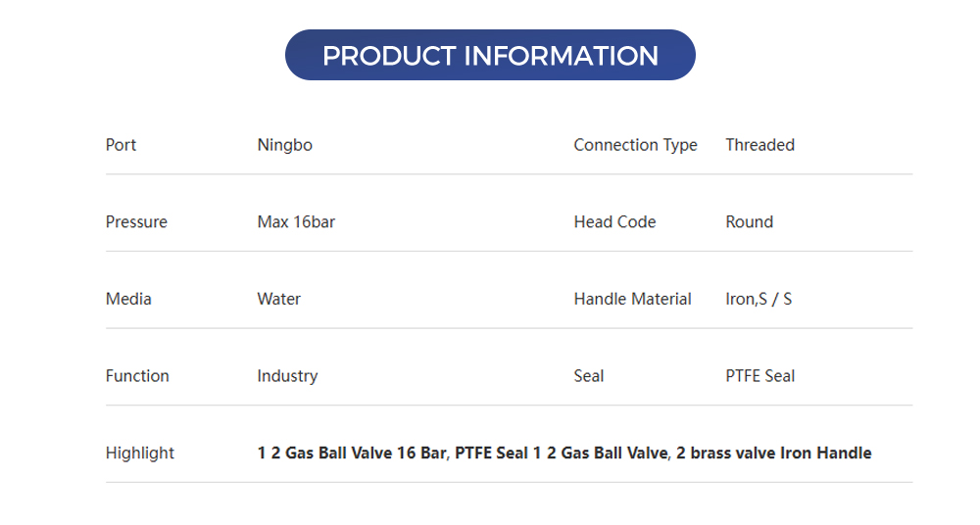This screenshot has width=980, height=525.
Task: Click the Threaded connection value
Action: (759, 145)
